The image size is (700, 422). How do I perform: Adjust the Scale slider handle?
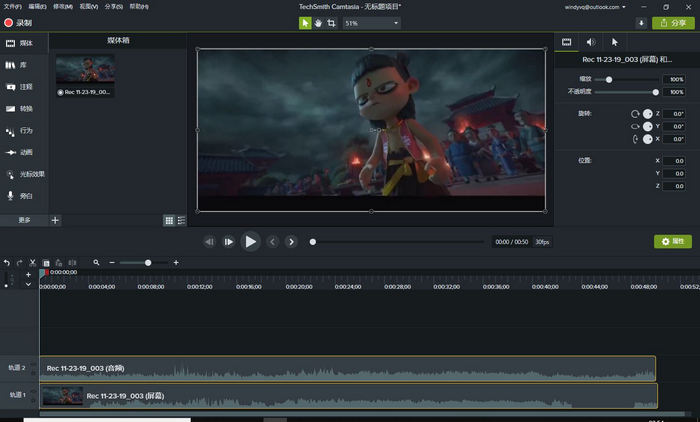tap(609, 79)
